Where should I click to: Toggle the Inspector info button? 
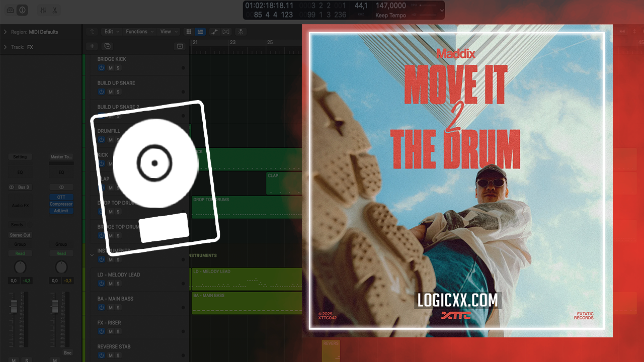coord(22,10)
